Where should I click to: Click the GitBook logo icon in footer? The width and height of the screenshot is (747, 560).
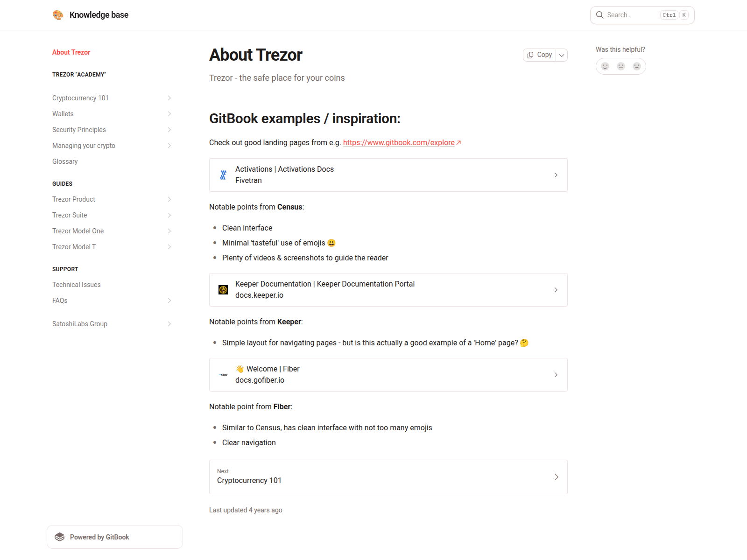click(60, 537)
